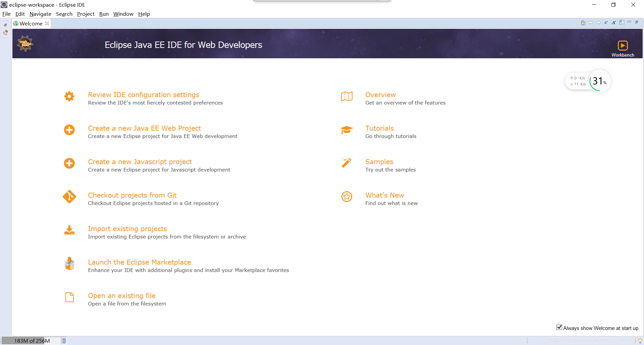
Task: Click the Samples magic wand icon
Action: click(x=347, y=163)
